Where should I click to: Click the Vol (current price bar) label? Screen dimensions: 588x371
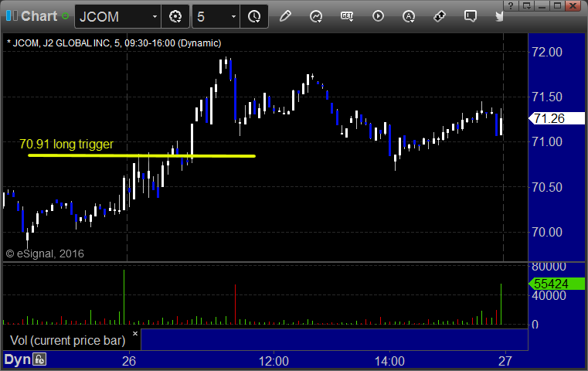67,341
